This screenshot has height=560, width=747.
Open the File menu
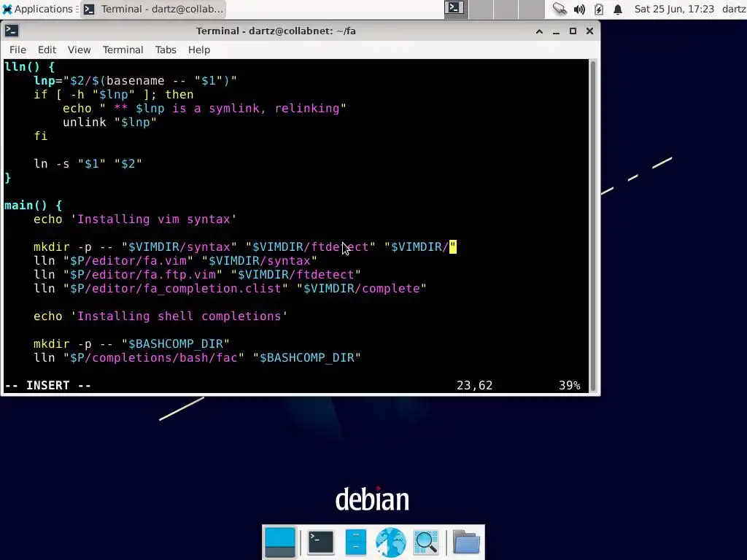pyautogui.click(x=18, y=50)
